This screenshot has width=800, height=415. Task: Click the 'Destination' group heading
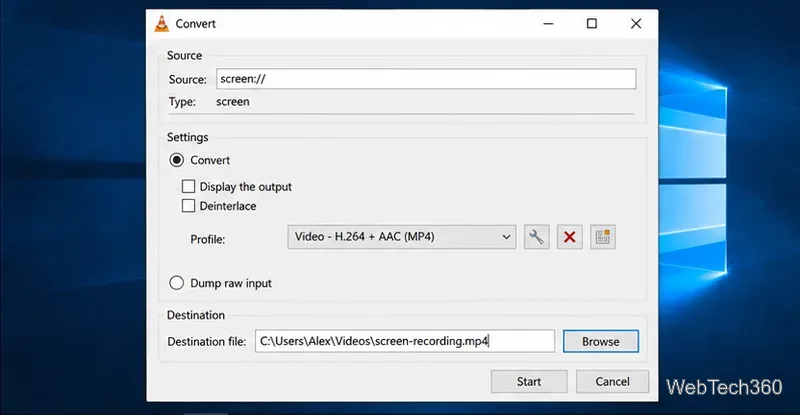coord(195,315)
